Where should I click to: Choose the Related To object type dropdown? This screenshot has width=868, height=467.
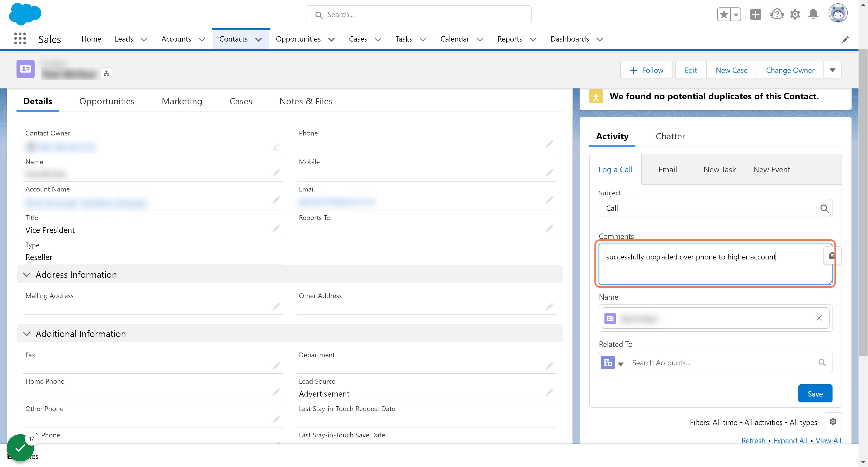613,363
